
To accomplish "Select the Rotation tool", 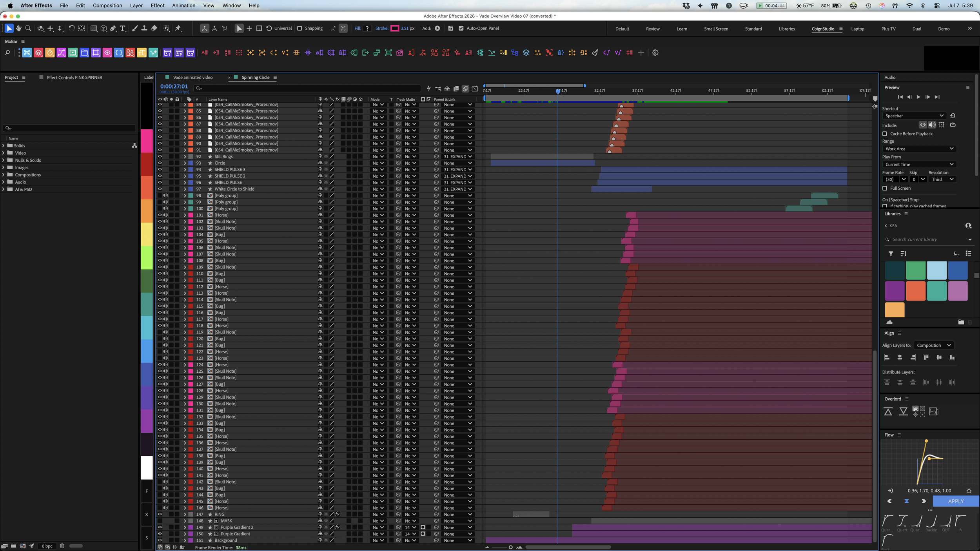I will pos(72,29).
